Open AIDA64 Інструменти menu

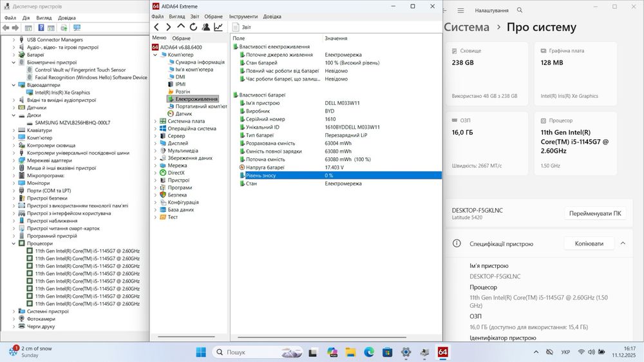(x=243, y=17)
